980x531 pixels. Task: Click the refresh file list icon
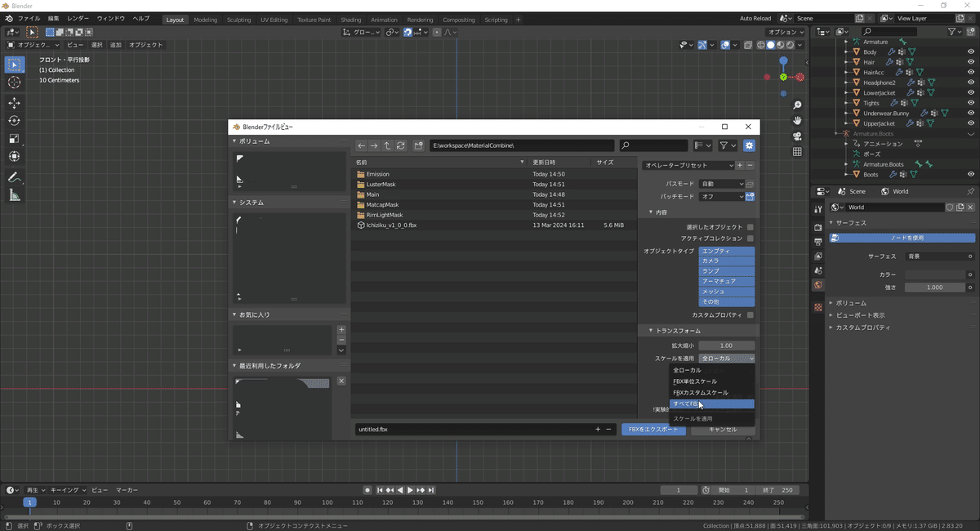point(400,145)
